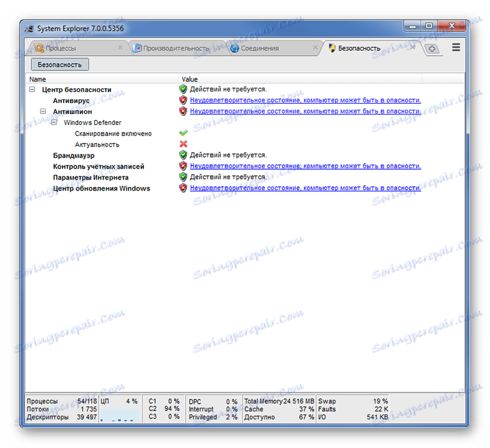Viewport: 490px width, 448px height.
Task: Click the ЦП usage graph
Action: (119, 417)
